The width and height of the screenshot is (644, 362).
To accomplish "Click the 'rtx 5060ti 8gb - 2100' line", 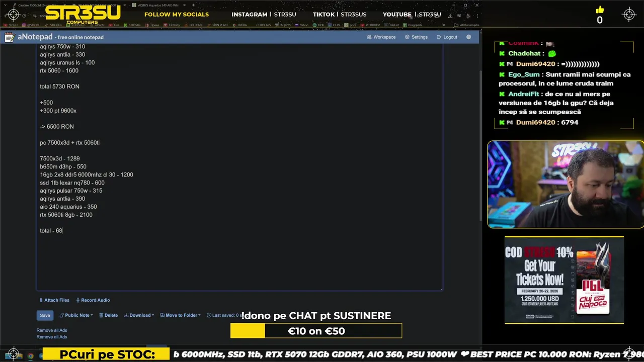I will 66,215.
